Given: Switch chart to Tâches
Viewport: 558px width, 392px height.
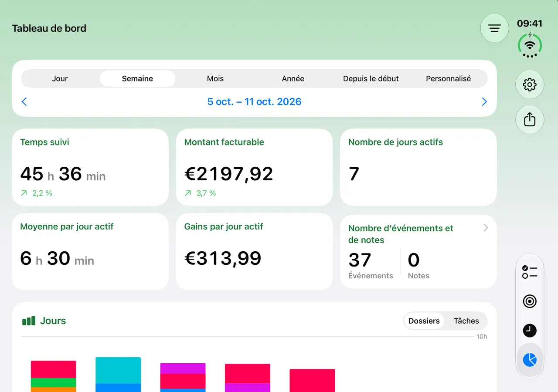Looking at the screenshot, I should click(466, 321).
